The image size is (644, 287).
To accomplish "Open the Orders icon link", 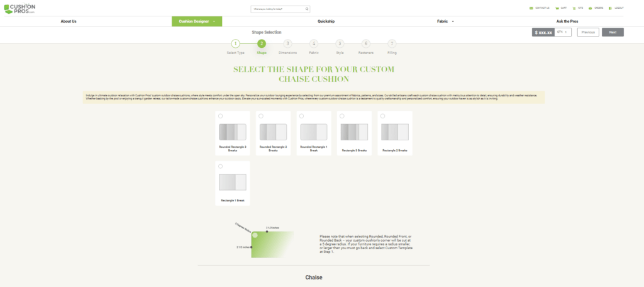I will click(597, 8).
